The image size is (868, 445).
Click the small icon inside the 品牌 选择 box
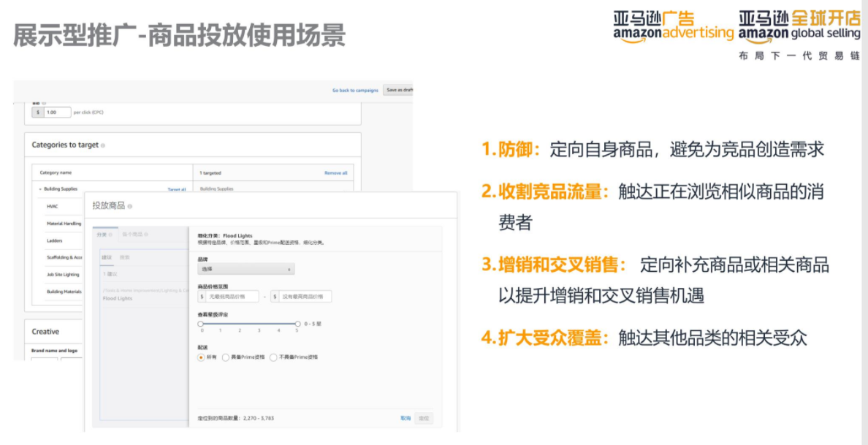(289, 267)
